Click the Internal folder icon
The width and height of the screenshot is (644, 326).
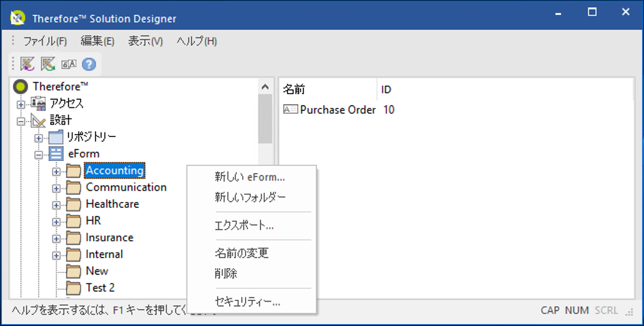pos(73,255)
